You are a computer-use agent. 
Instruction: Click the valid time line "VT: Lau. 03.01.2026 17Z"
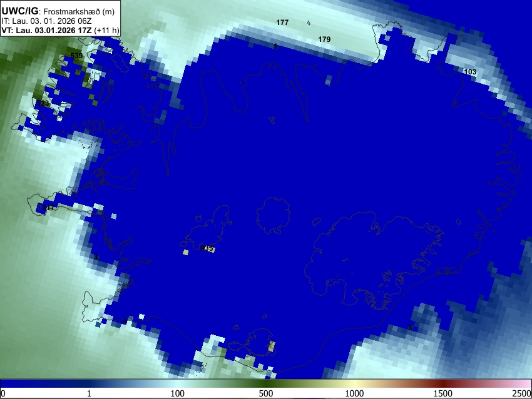coord(47,30)
